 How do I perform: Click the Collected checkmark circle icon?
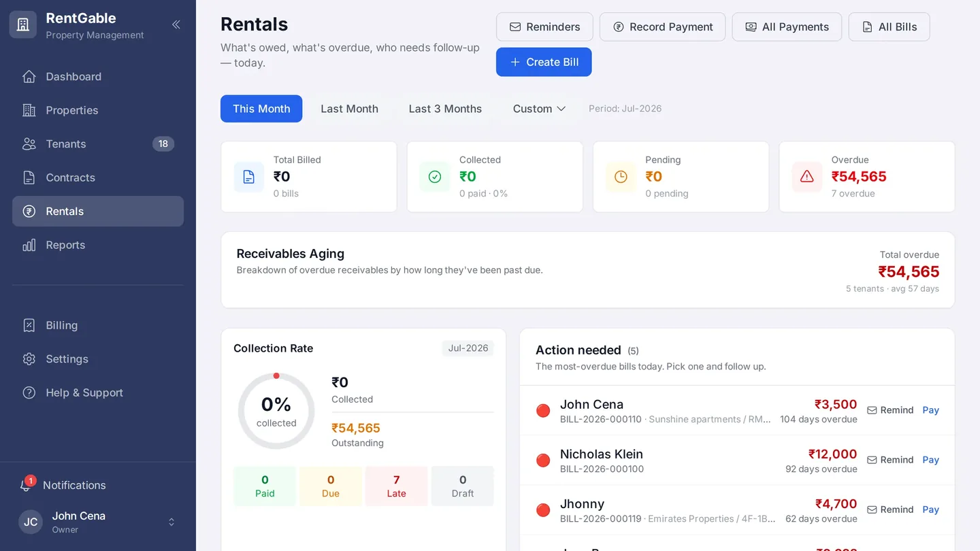pyautogui.click(x=435, y=177)
